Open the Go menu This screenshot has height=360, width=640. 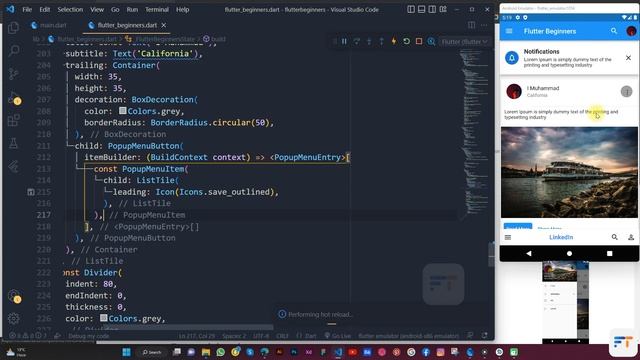[x=115, y=9]
